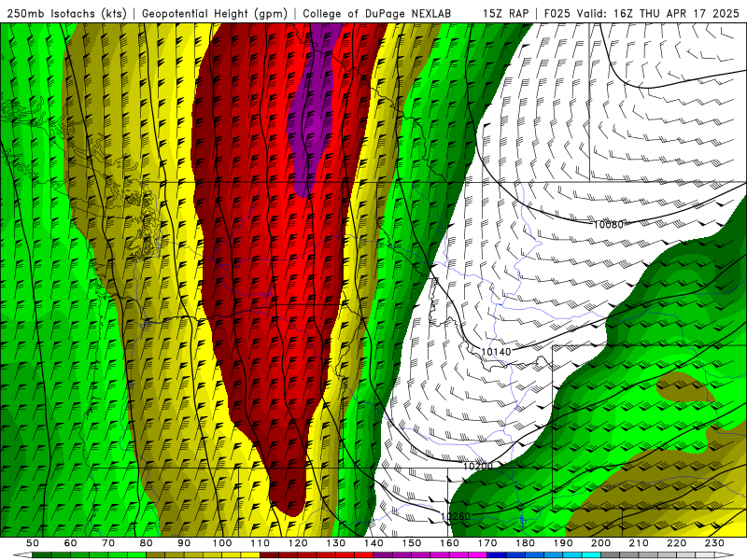This screenshot has height=560, width=747.
Task: Click the 60 value on the color scale
Action: point(70,543)
